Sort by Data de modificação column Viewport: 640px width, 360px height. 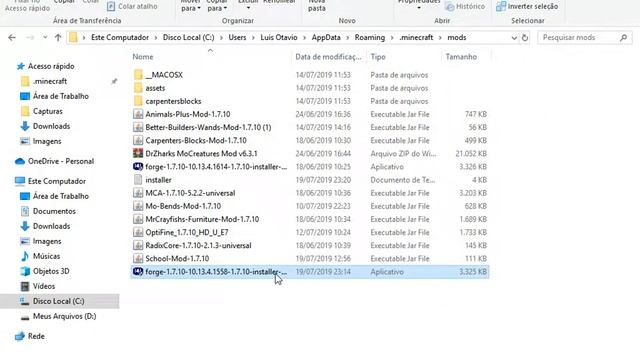pos(328,57)
